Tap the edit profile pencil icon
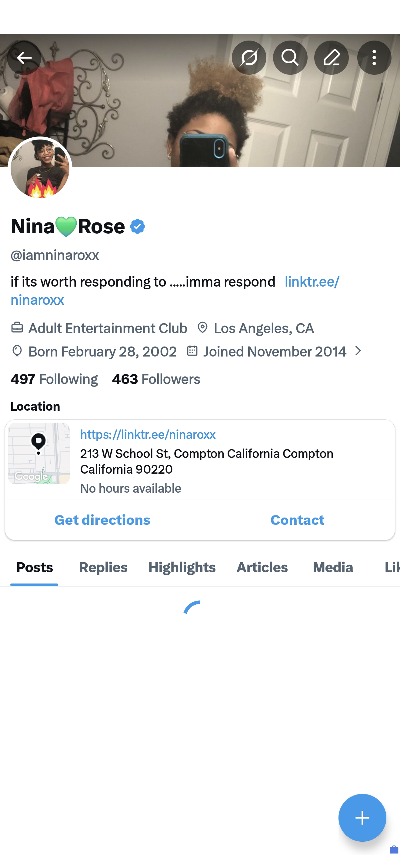Image resolution: width=400 pixels, height=868 pixels. 331,58
